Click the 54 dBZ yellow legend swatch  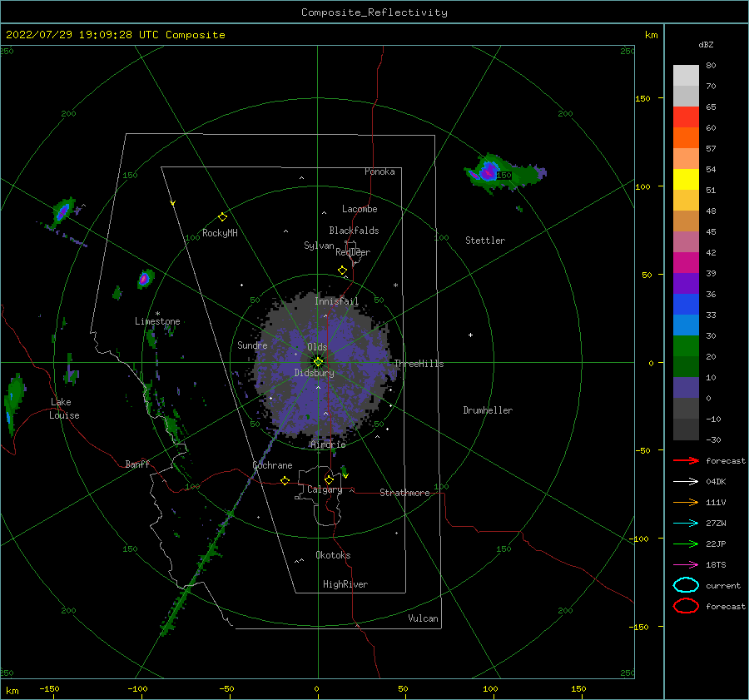tap(686, 179)
